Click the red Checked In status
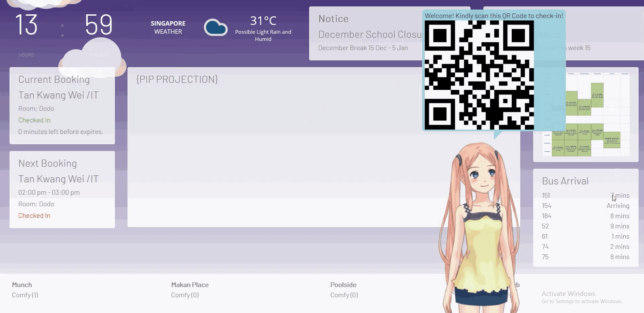The image size is (644, 313). [34, 215]
